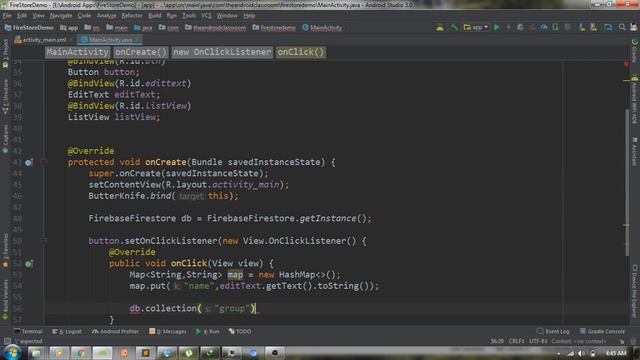Click the Windows Start orb

click(12, 353)
